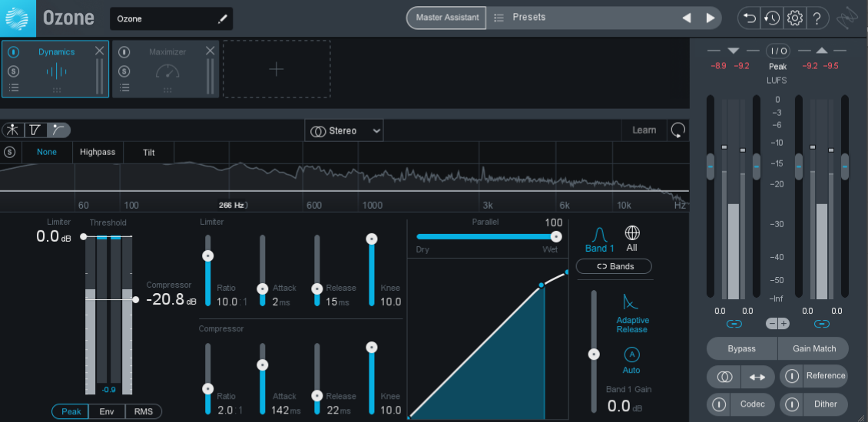
Task: Switch level detection to Env
Action: coord(108,411)
